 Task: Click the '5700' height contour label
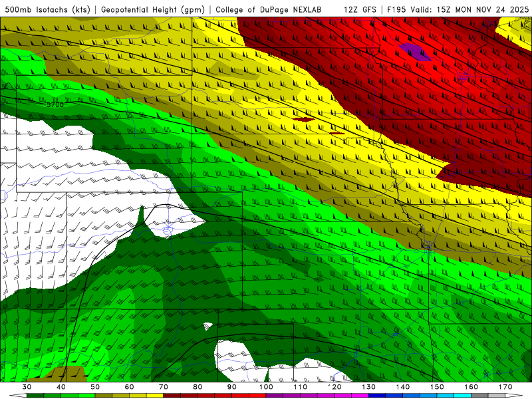[55, 104]
